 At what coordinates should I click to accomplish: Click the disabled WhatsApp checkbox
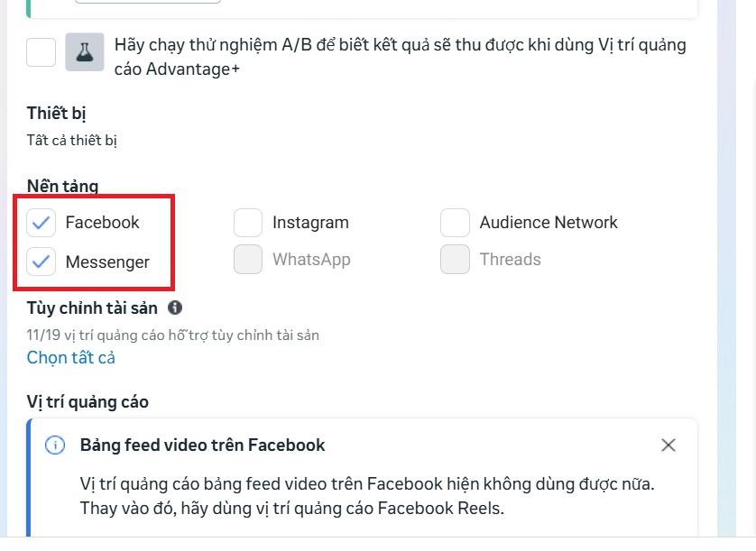[x=248, y=260]
